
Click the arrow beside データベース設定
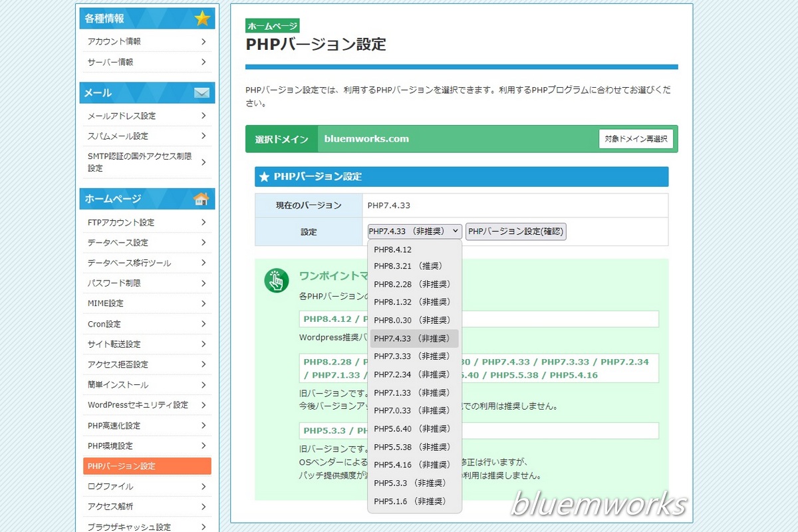click(x=203, y=243)
